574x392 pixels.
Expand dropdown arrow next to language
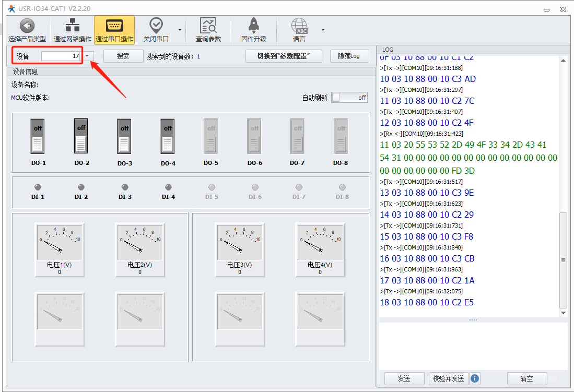point(322,30)
